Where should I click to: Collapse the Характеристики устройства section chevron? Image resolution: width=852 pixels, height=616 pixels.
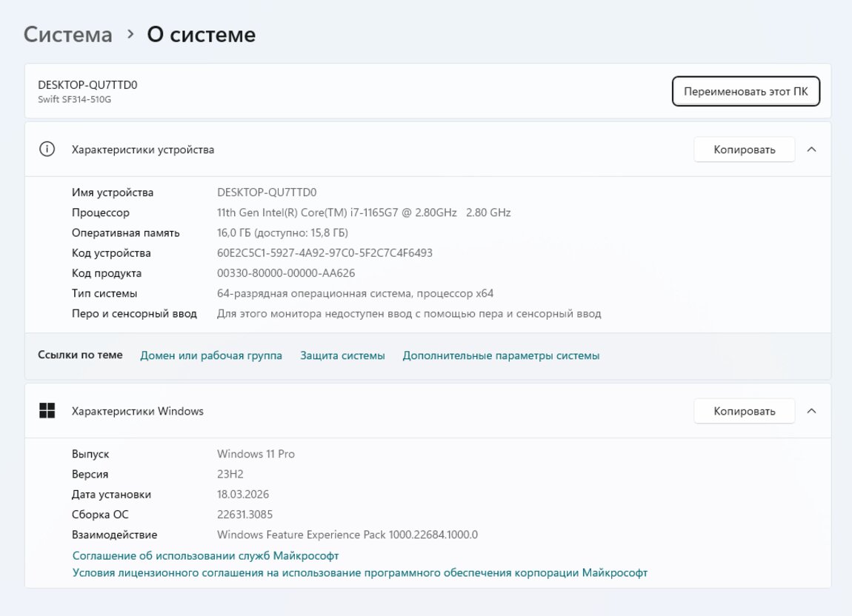(811, 150)
